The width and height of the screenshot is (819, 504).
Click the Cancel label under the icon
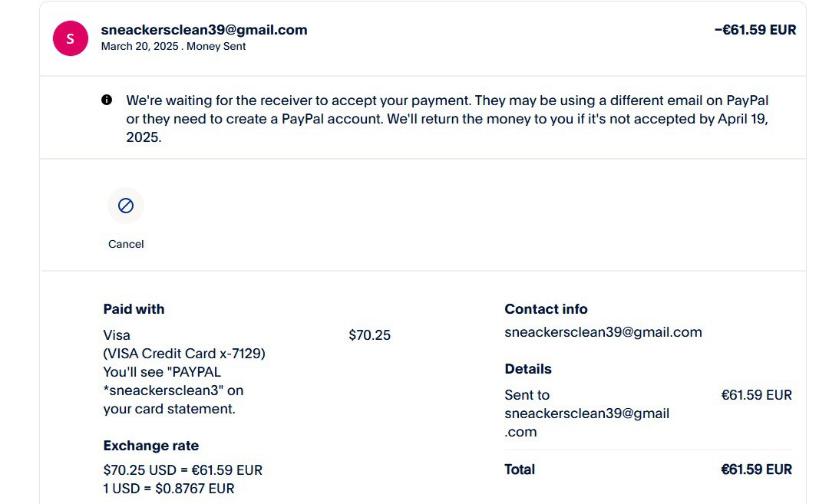(x=126, y=244)
